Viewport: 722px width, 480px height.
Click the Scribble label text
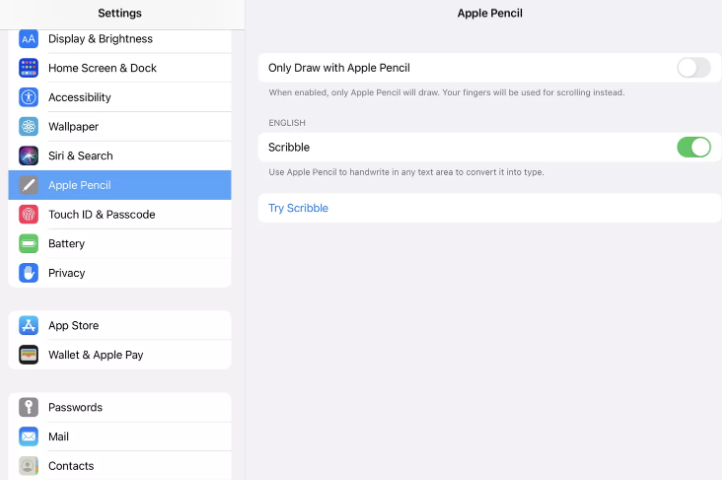tap(289, 147)
